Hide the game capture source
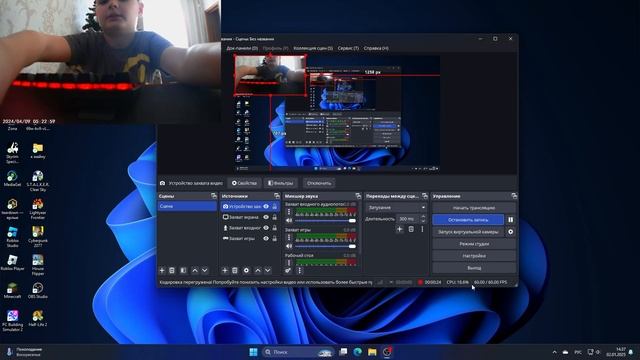Image resolution: width=640 pixels, height=360 pixels. (266, 238)
